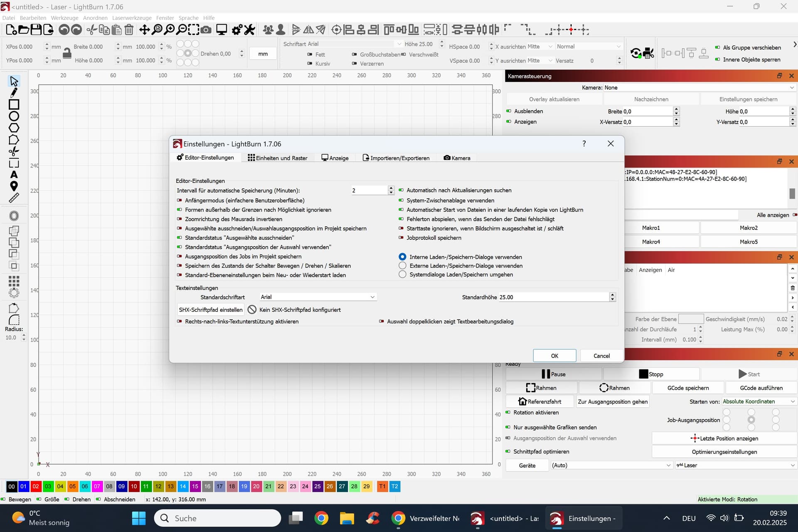Open the Anordnen menu

click(95, 18)
